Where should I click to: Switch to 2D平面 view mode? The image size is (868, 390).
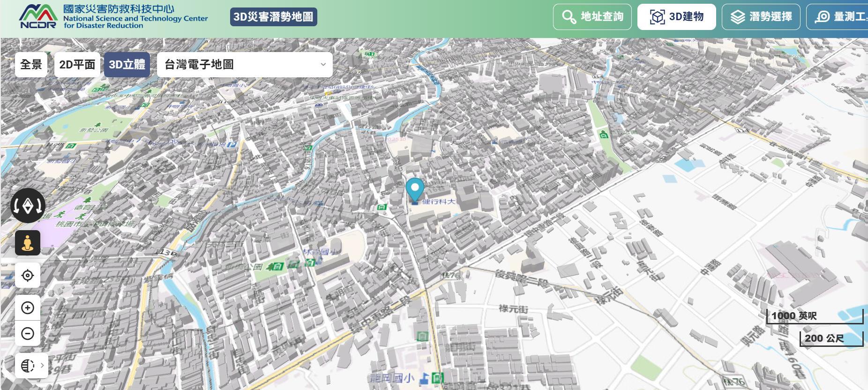(x=77, y=64)
